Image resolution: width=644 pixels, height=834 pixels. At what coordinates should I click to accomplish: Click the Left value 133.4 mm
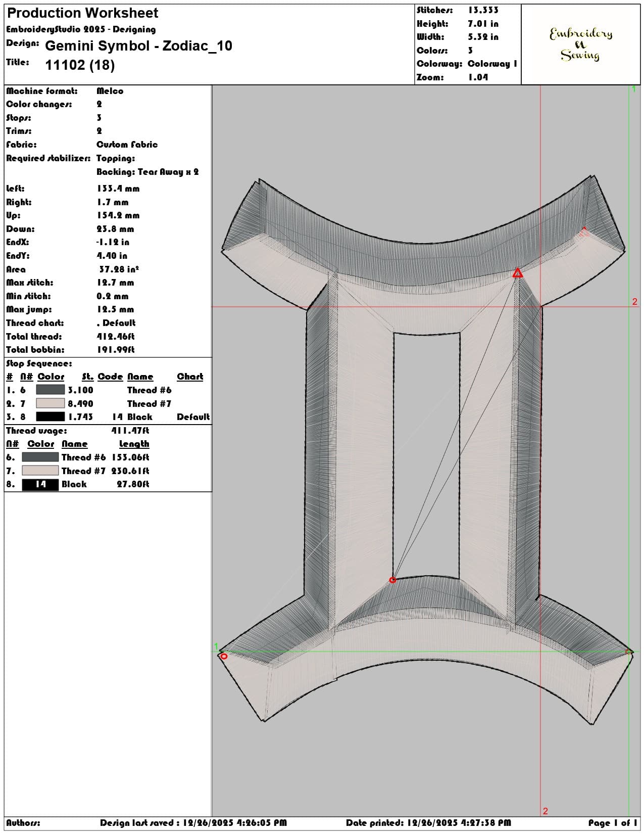[118, 189]
